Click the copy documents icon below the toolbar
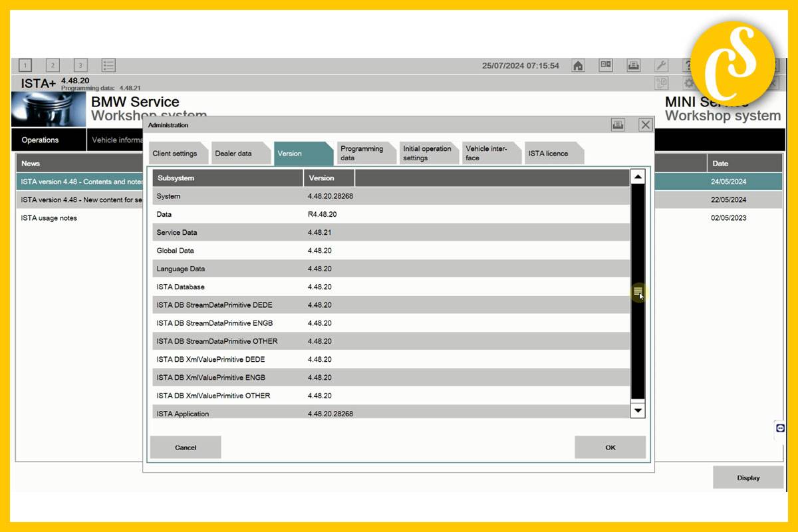This screenshot has height=532, width=798. click(x=661, y=83)
